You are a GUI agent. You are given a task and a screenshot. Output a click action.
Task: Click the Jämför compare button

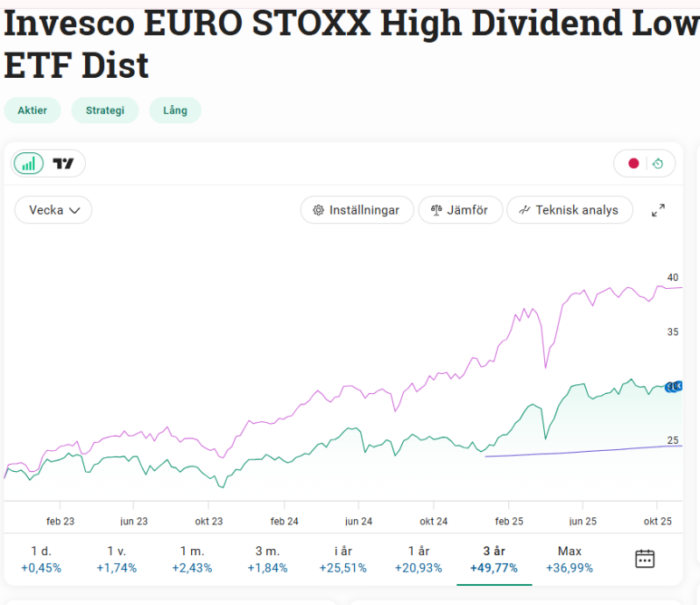tap(460, 210)
